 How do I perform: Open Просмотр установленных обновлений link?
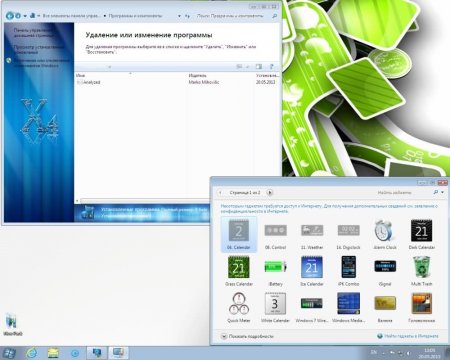(39, 50)
